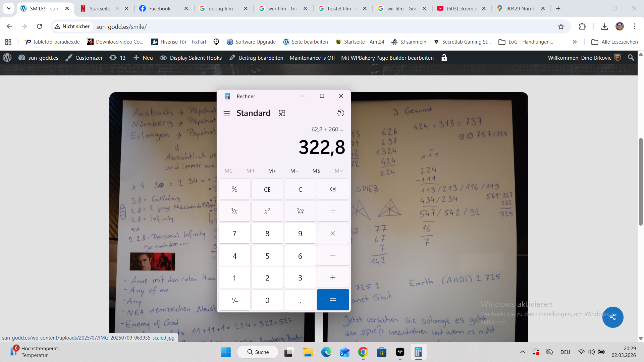
Task: Click digit 0 on Calculator keypad
Action: pyautogui.click(x=267, y=300)
